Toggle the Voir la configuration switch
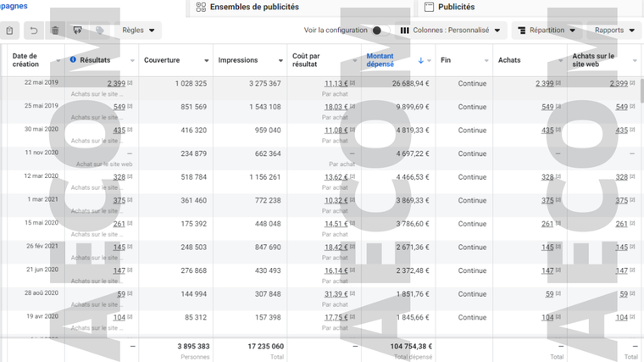This screenshot has width=644, height=362. [380, 31]
